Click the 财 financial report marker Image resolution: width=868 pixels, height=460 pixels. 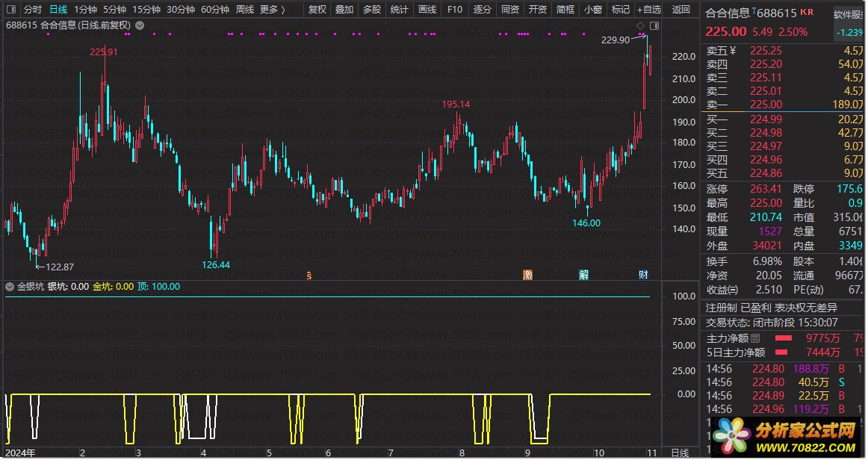tap(643, 275)
